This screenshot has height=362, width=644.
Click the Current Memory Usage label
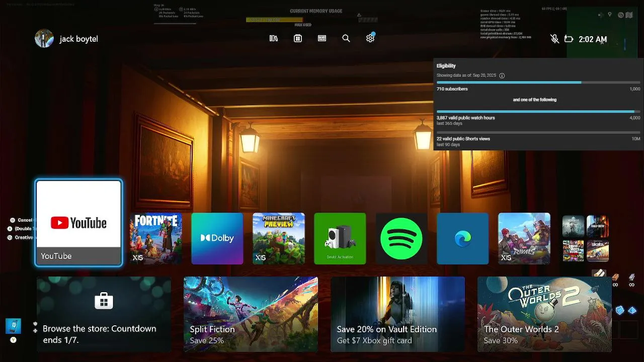click(x=316, y=11)
